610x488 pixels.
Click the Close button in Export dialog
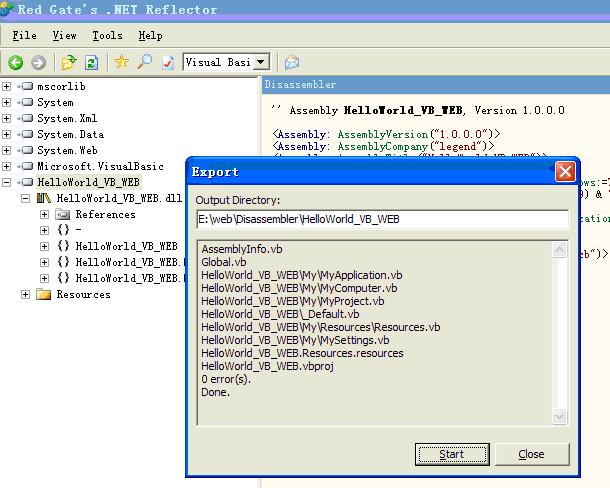pyautogui.click(x=531, y=454)
